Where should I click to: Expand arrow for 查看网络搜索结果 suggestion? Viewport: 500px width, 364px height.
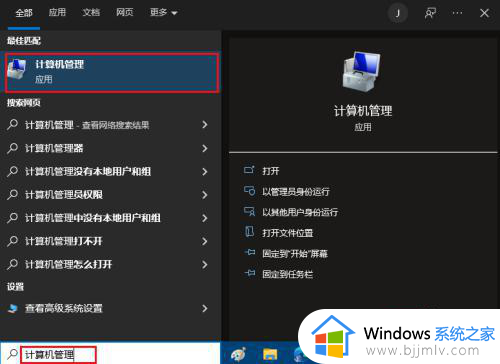tap(205, 125)
